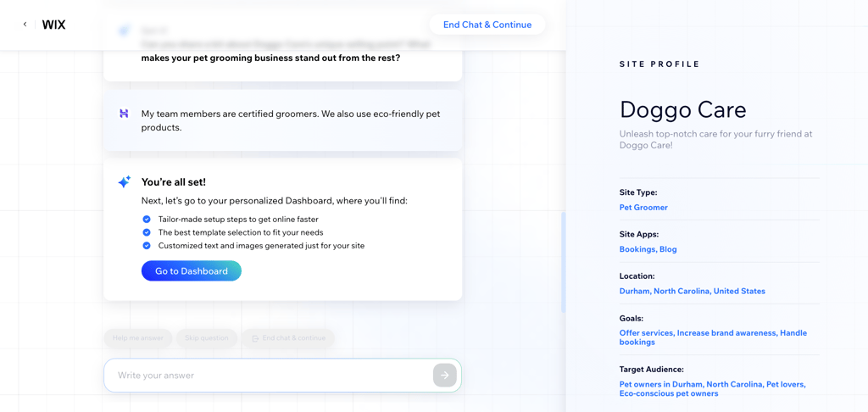Click the Next, let's go to your personalized Dashboard text
868x412 pixels.
[275, 200]
